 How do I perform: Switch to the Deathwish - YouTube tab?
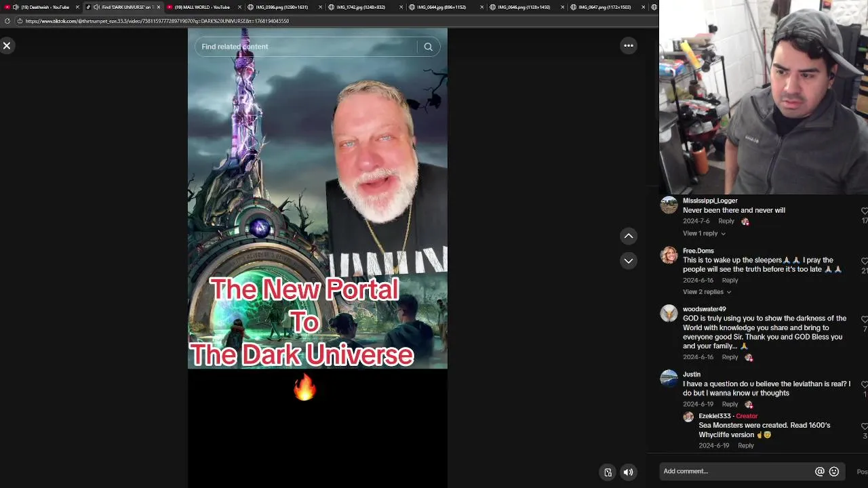pyautogui.click(x=41, y=7)
